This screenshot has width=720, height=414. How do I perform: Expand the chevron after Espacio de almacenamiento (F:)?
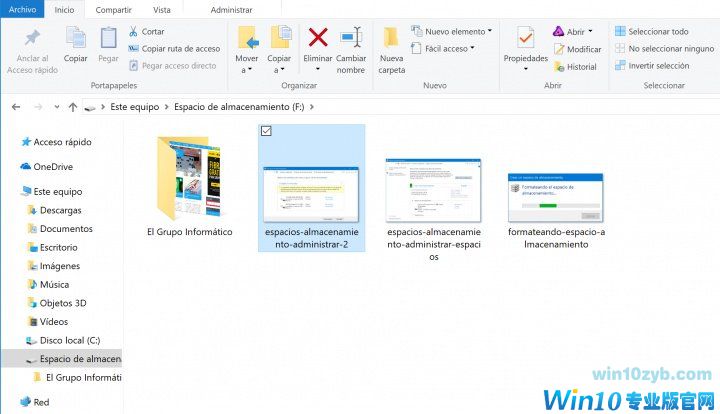[x=312, y=107]
